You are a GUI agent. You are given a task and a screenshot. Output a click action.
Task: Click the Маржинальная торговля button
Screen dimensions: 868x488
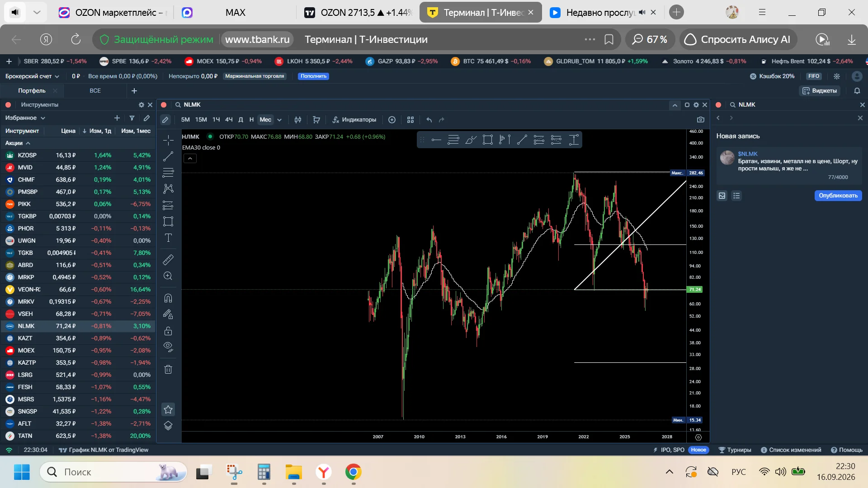255,76
